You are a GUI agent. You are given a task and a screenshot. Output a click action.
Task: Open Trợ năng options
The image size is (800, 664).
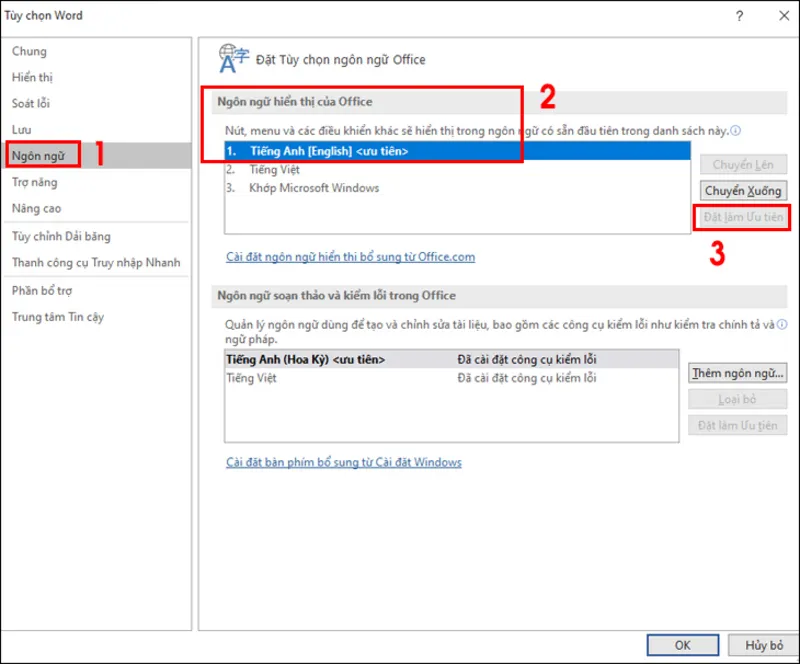pos(35,182)
